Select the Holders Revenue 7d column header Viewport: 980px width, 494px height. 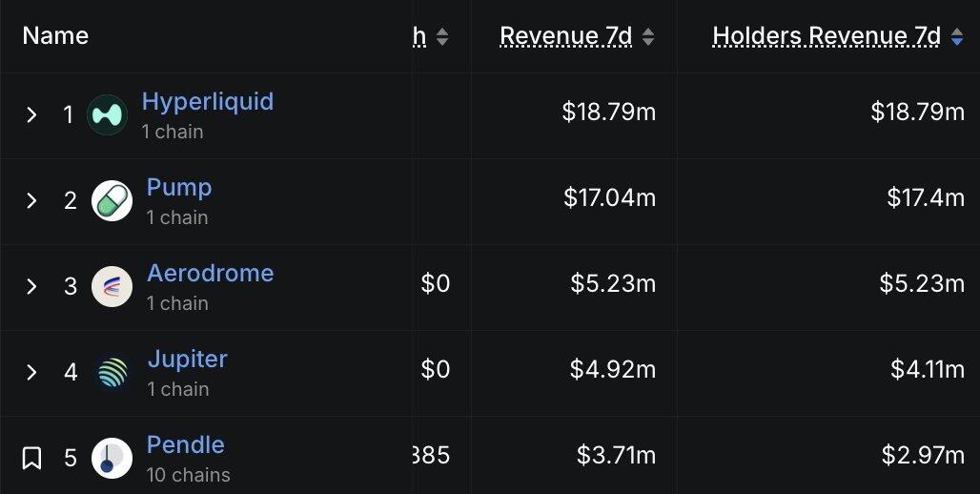827,36
